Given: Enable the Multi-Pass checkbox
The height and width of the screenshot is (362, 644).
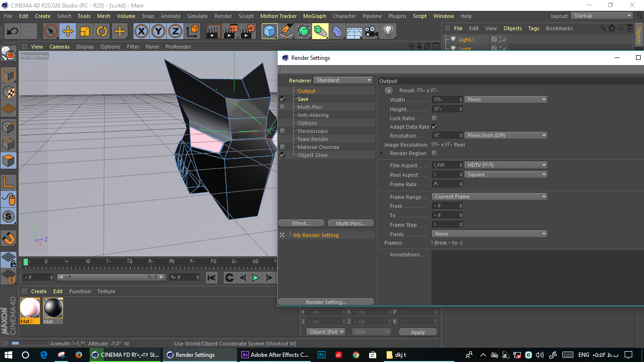Looking at the screenshot, I should 283,107.
